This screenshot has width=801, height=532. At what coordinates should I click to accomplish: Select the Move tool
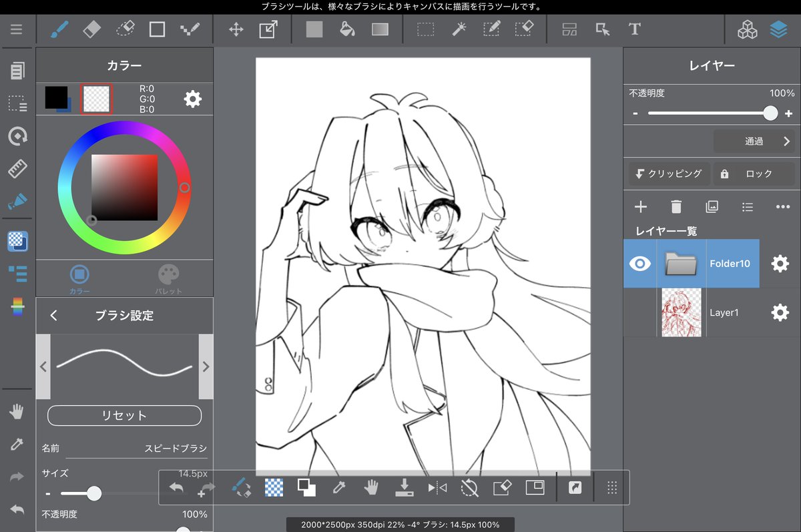236,29
